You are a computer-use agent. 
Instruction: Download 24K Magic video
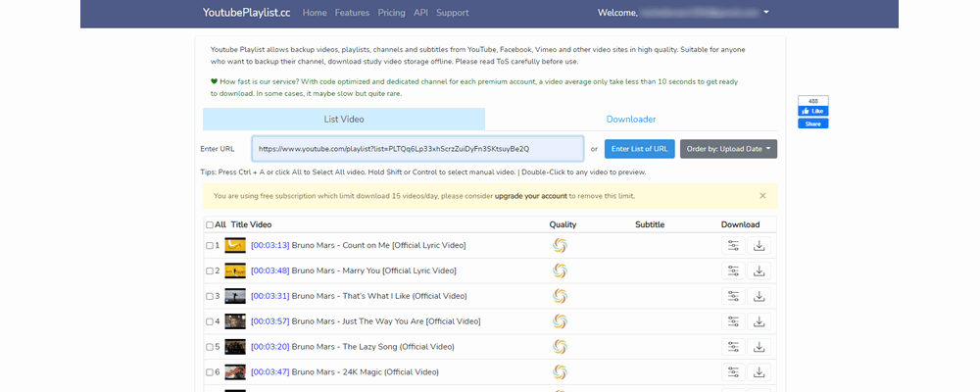[x=759, y=372]
